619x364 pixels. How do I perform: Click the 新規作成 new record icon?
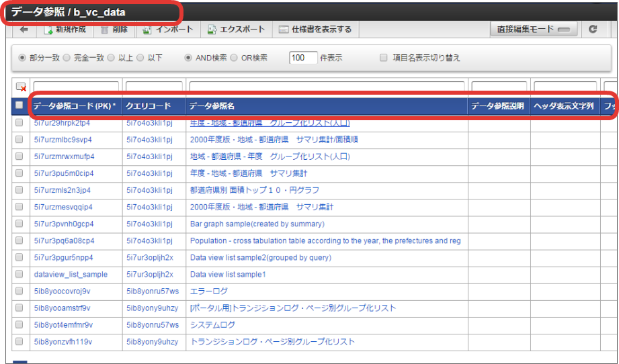coord(48,30)
